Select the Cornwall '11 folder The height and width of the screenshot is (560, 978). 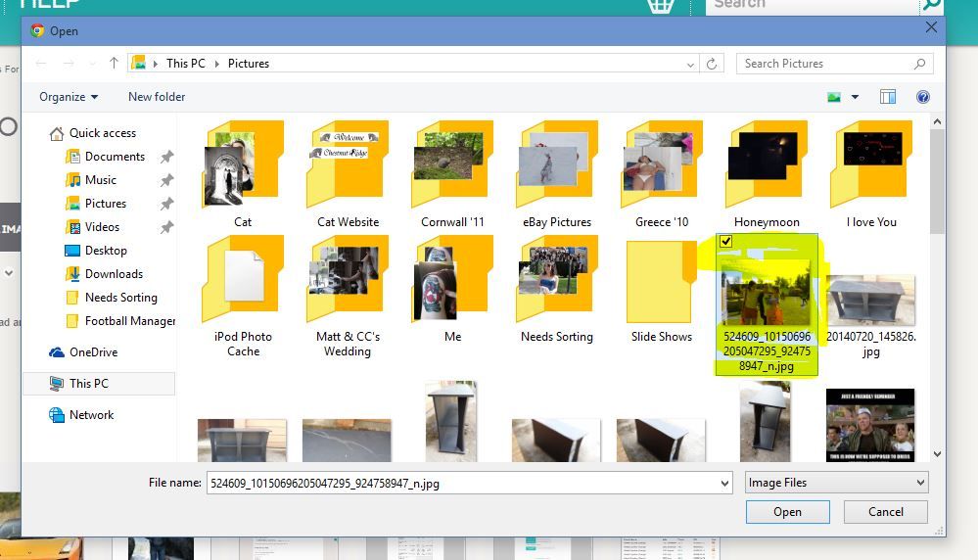pyautogui.click(x=452, y=174)
